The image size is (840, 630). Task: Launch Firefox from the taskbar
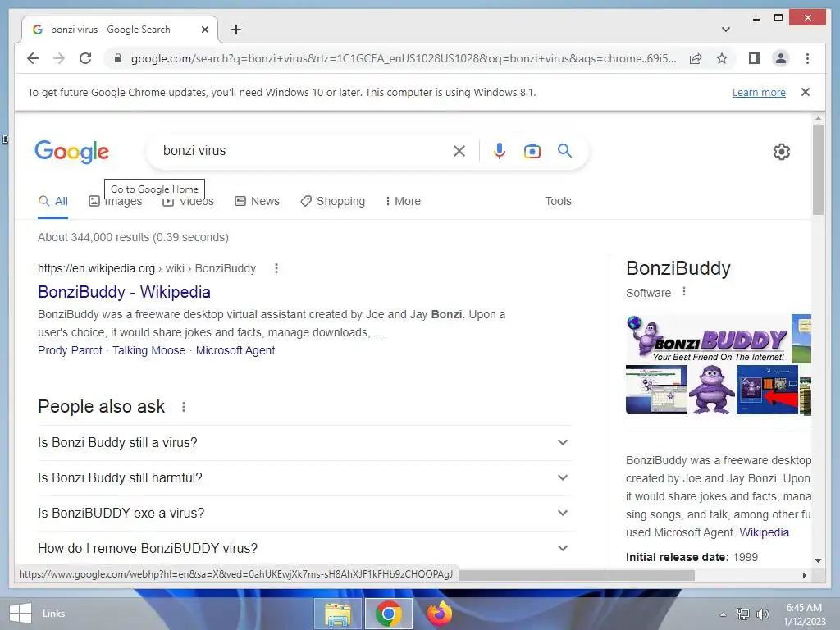440,614
